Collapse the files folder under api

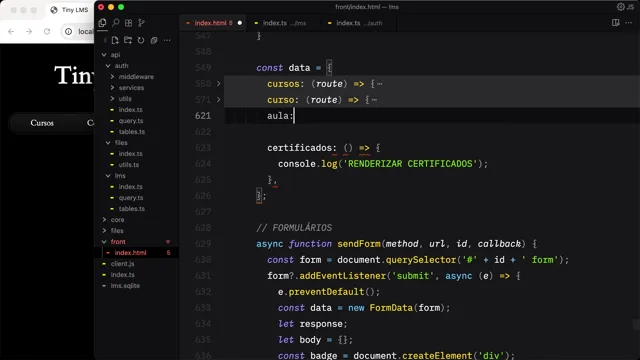coord(108,143)
